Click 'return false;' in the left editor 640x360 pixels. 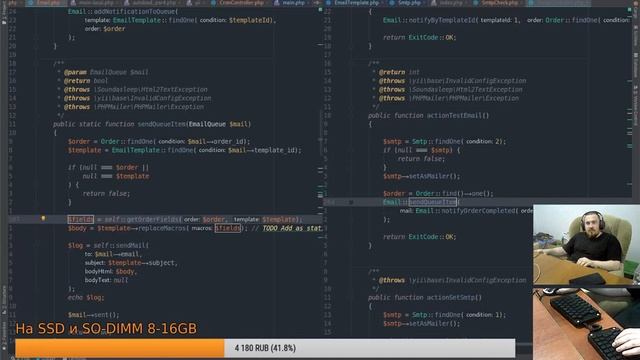pos(106,193)
